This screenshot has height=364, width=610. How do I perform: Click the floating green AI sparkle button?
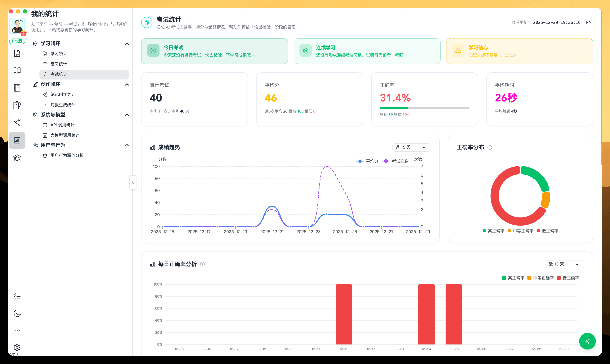pyautogui.click(x=587, y=341)
